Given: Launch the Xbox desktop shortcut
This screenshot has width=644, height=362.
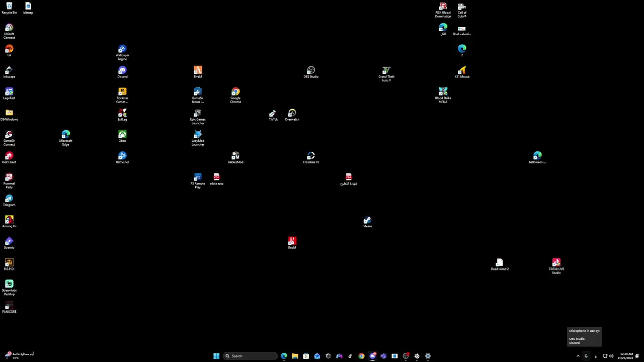Looking at the screenshot, I should tap(122, 136).
